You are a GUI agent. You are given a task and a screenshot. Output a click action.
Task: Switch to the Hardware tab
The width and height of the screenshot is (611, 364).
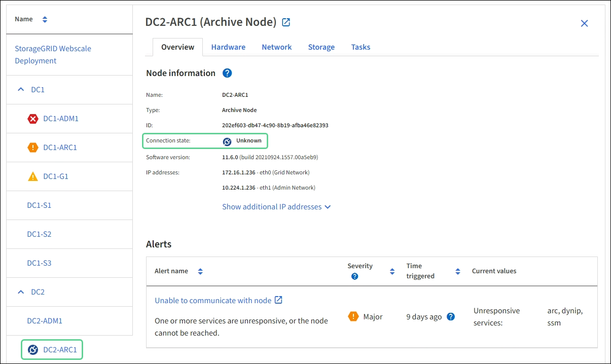coord(228,47)
